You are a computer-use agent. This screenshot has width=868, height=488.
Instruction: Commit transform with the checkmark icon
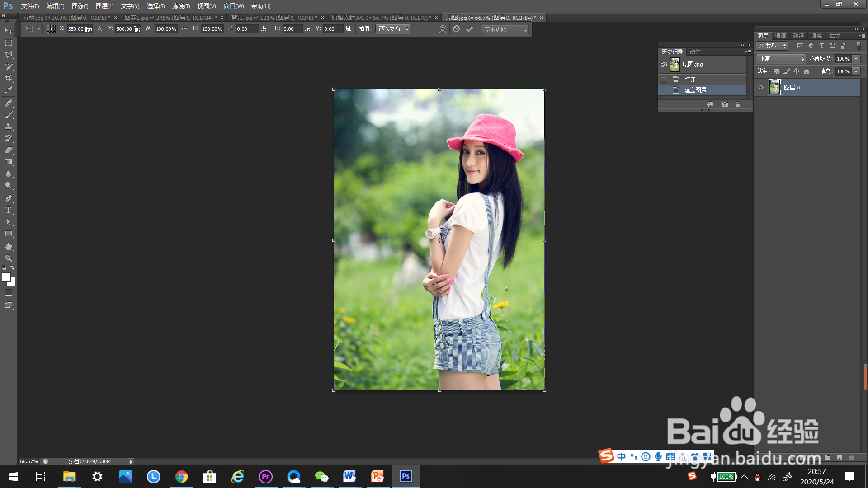point(470,29)
